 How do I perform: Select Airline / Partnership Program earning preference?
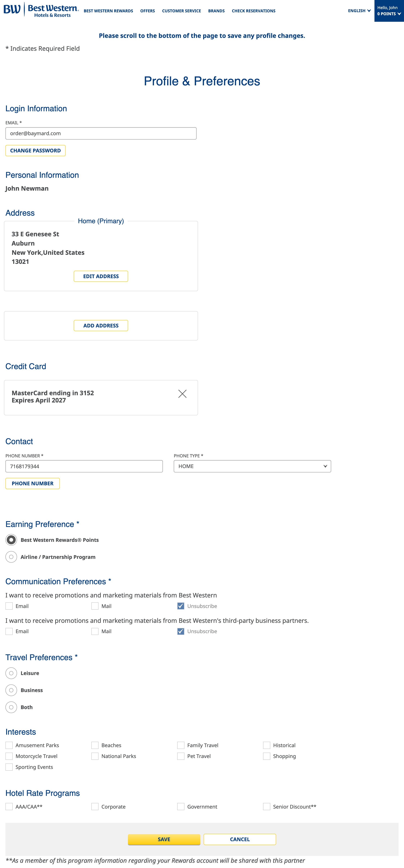pos(11,557)
